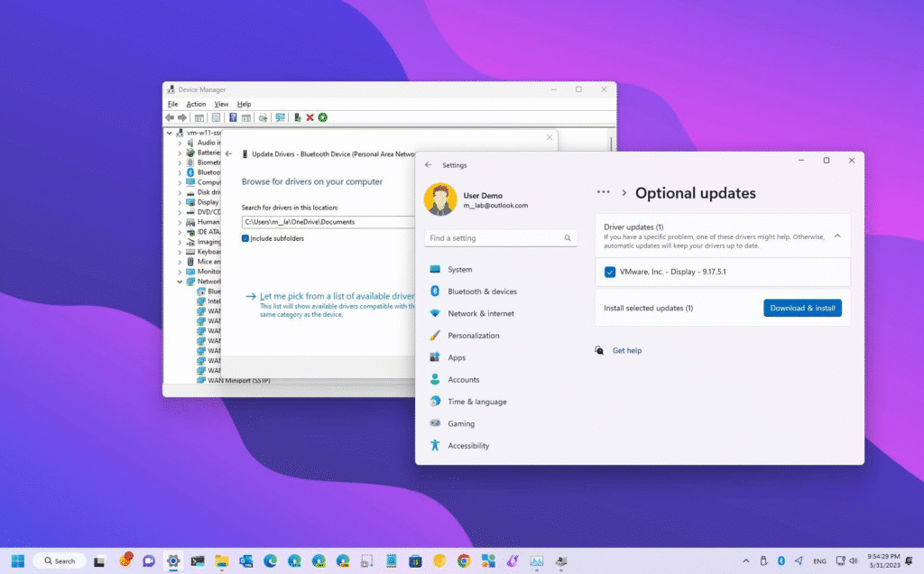This screenshot has width=924, height=574.
Task: Click the red X uninstall device icon
Action: tap(310, 118)
